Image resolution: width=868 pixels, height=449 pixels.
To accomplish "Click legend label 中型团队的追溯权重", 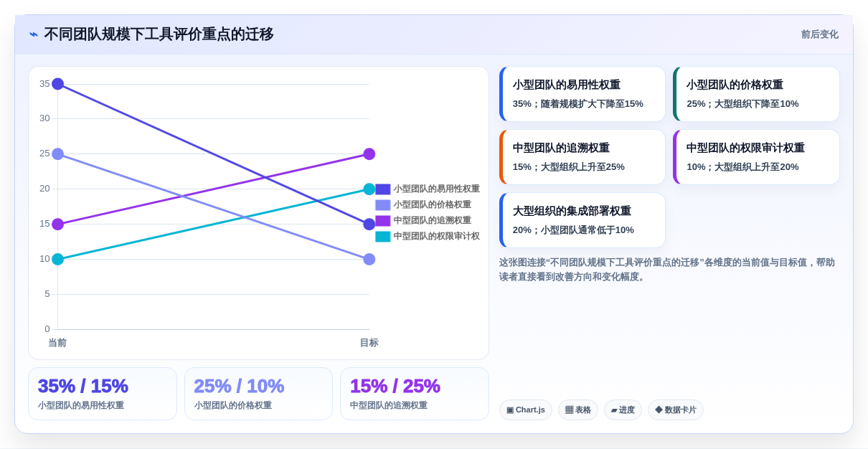I will (x=433, y=221).
